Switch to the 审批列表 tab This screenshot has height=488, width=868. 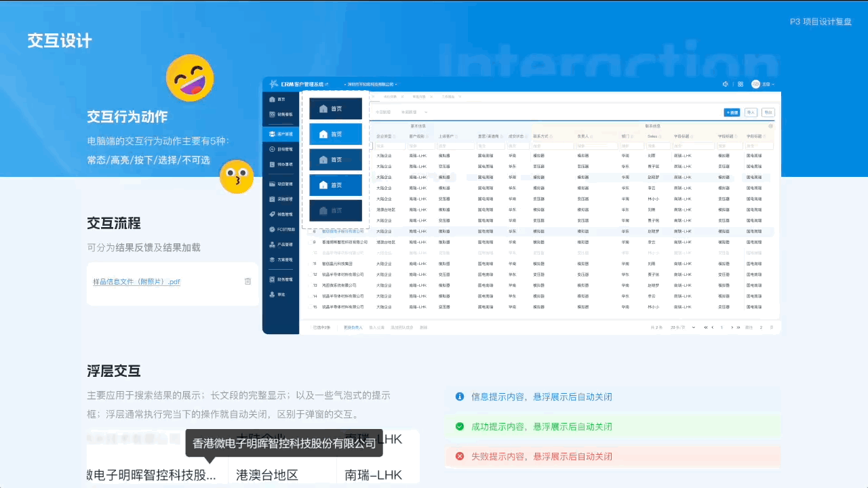pos(419,96)
